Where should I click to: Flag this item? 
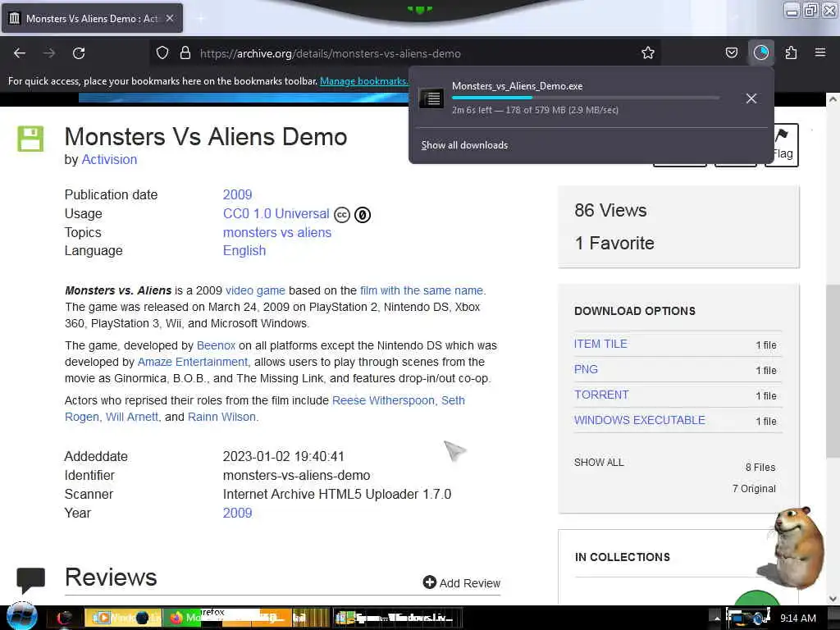click(x=782, y=144)
